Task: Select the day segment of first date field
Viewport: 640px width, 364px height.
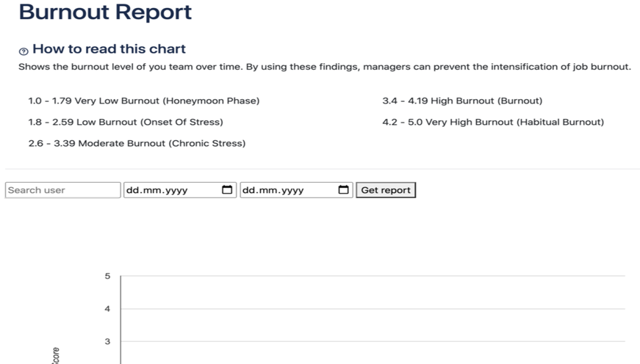Action: (x=132, y=190)
